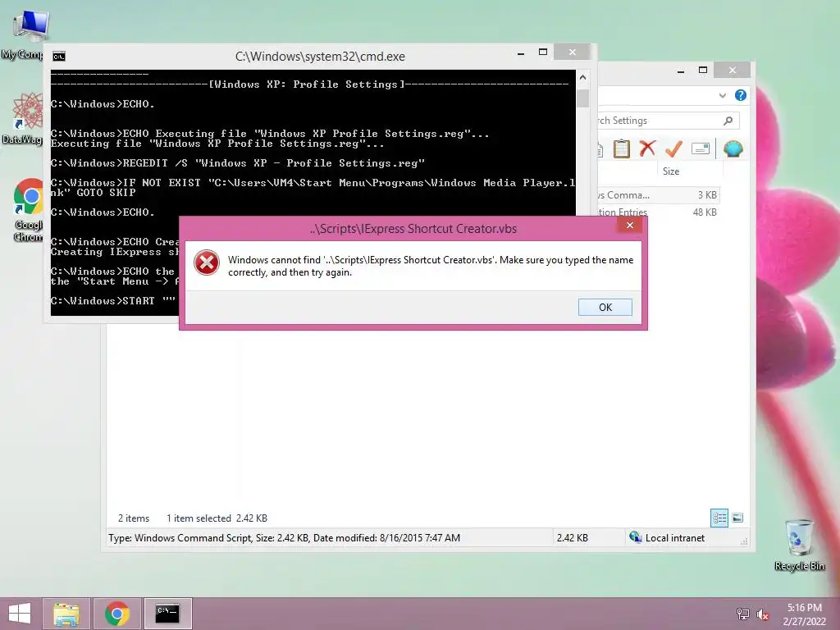Click the blue shell icon in Explorer toolbar
This screenshot has width=840, height=630.
click(x=733, y=148)
